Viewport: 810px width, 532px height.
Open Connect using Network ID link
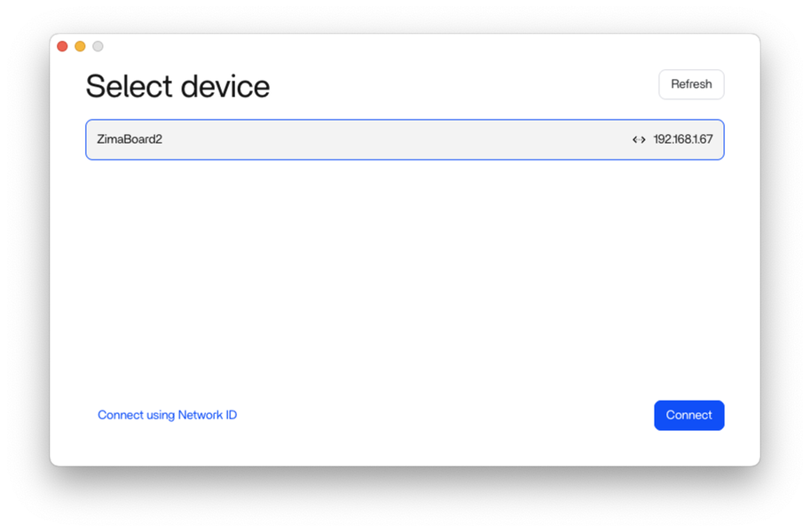click(x=167, y=415)
